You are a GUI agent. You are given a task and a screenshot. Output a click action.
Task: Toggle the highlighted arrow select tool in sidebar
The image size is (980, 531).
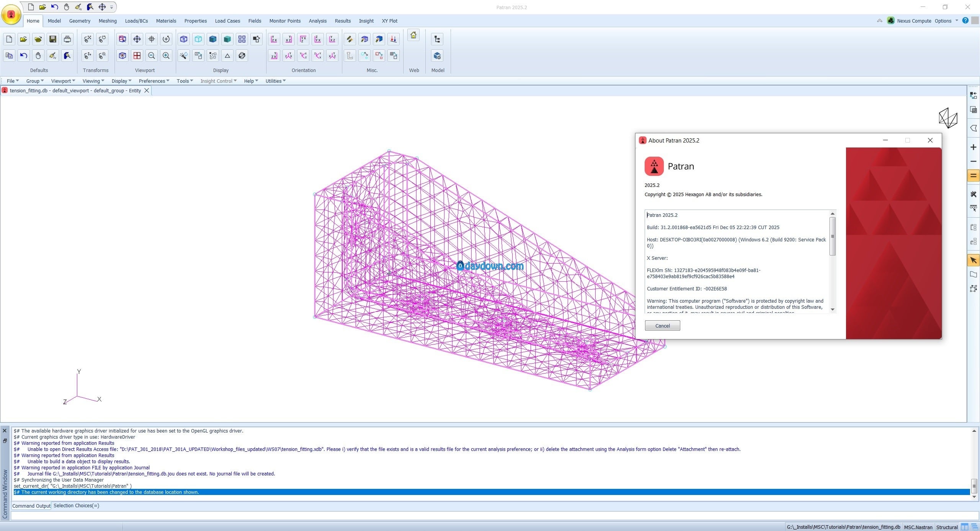[x=973, y=260]
